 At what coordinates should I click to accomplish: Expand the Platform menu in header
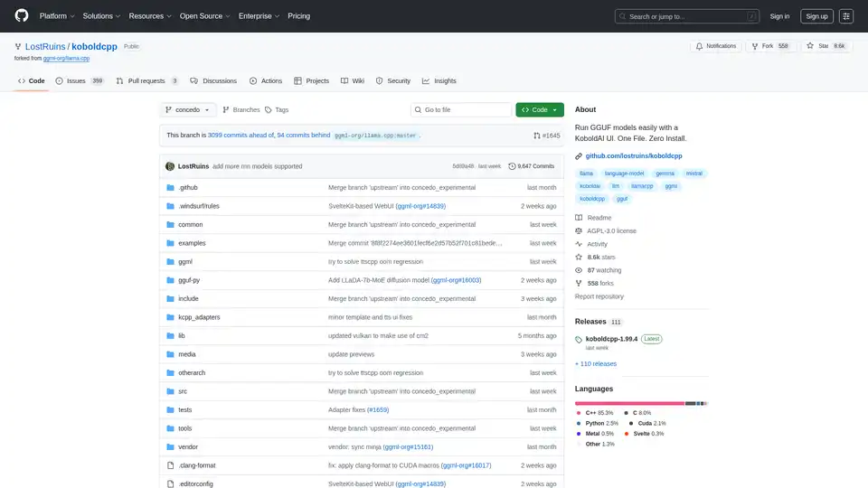pos(57,16)
